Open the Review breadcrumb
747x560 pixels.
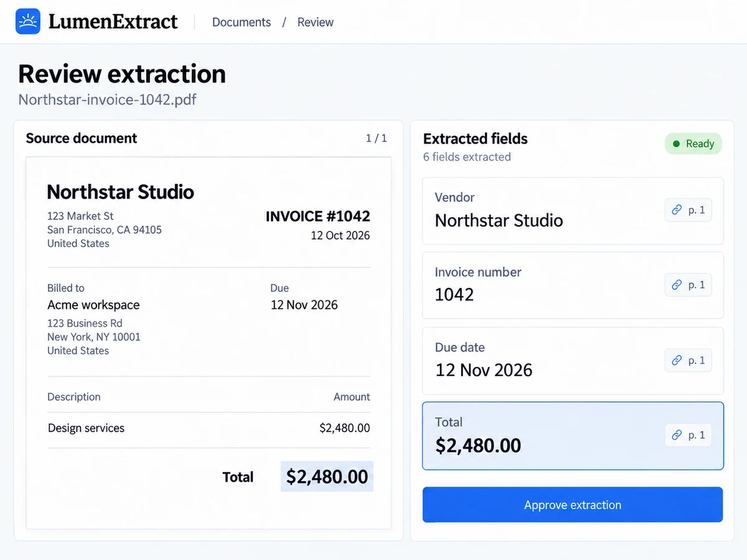tap(316, 22)
